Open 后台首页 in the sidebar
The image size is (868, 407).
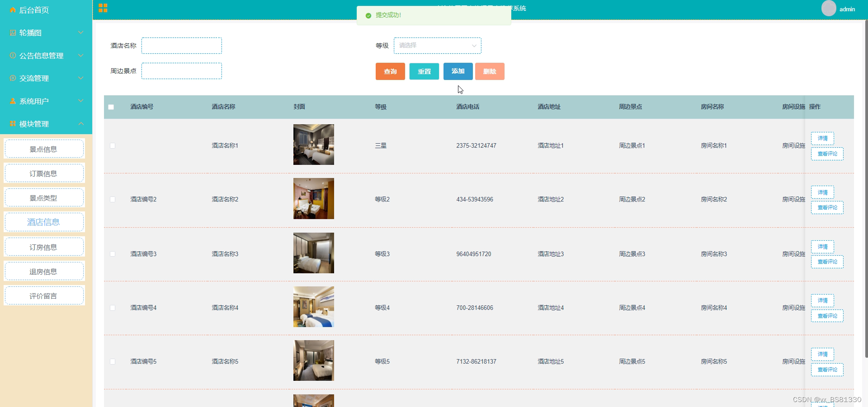pos(34,10)
